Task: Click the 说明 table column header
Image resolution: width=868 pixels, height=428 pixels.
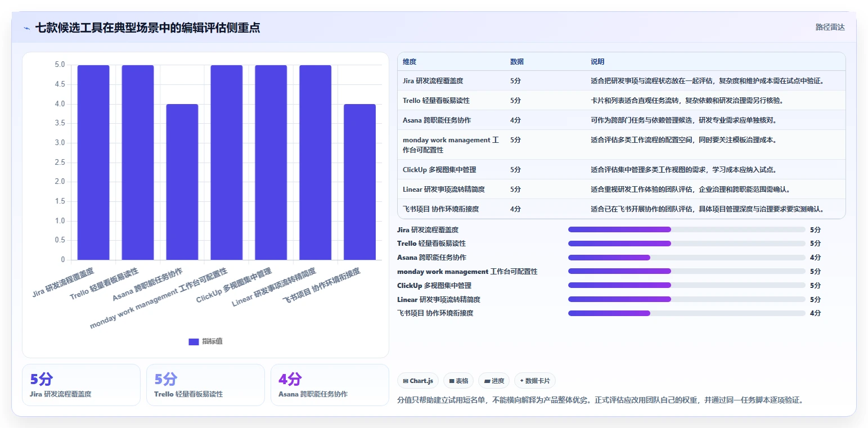Action: pos(597,62)
